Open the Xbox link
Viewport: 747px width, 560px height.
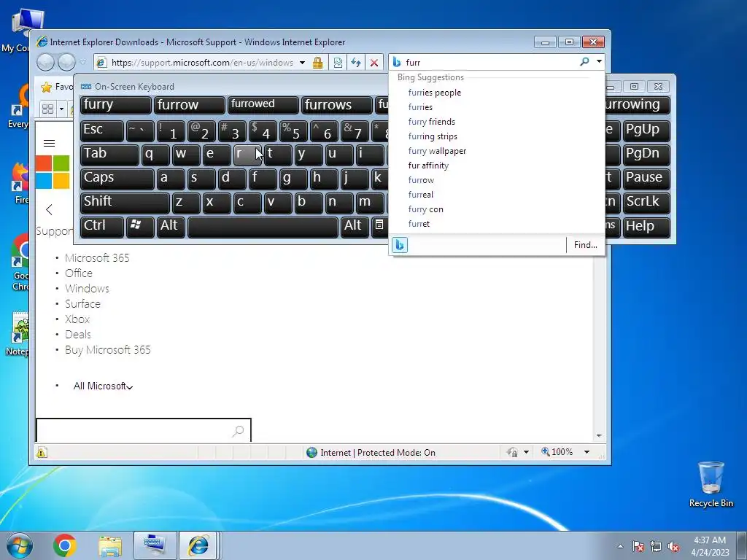[x=77, y=319]
